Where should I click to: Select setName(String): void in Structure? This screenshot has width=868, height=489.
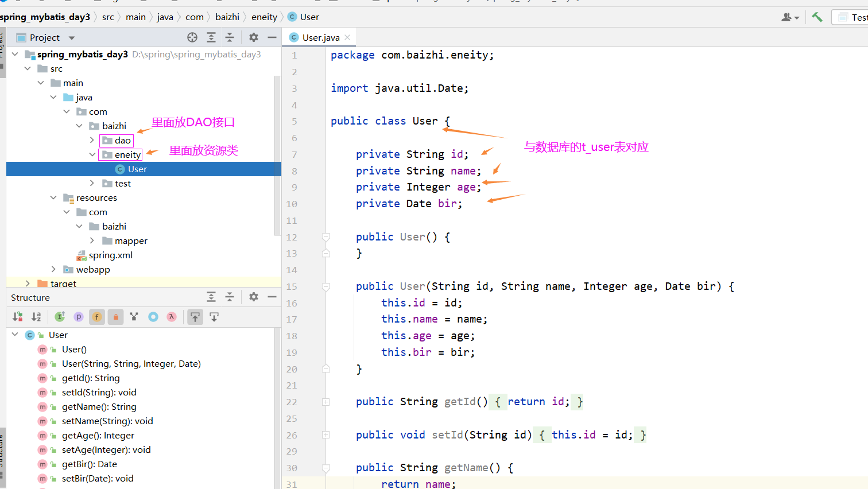click(x=107, y=421)
